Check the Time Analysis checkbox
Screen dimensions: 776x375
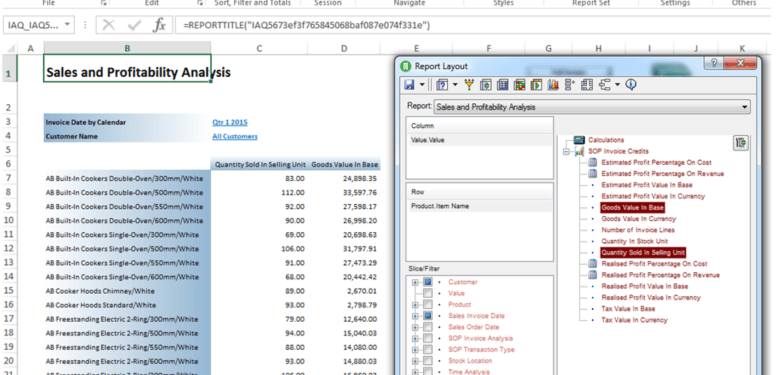tap(428, 372)
